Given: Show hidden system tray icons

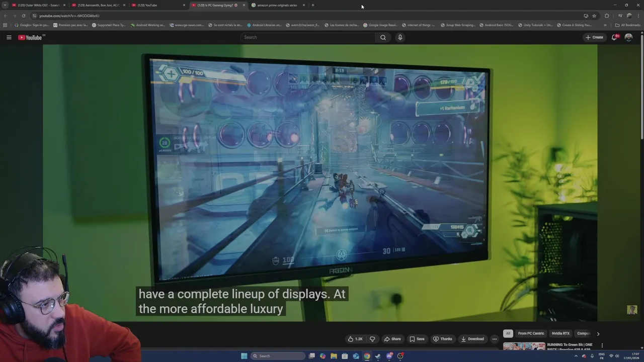Looking at the screenshot, I should (x=576, y=356).
